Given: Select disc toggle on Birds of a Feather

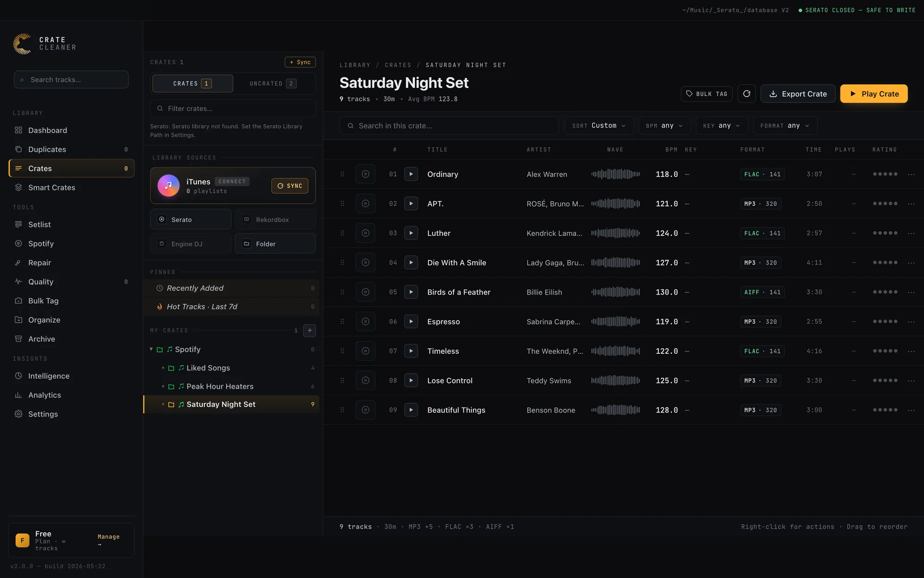Looking at the screenshot, I should pyautogui.click(x=365, y=292).
